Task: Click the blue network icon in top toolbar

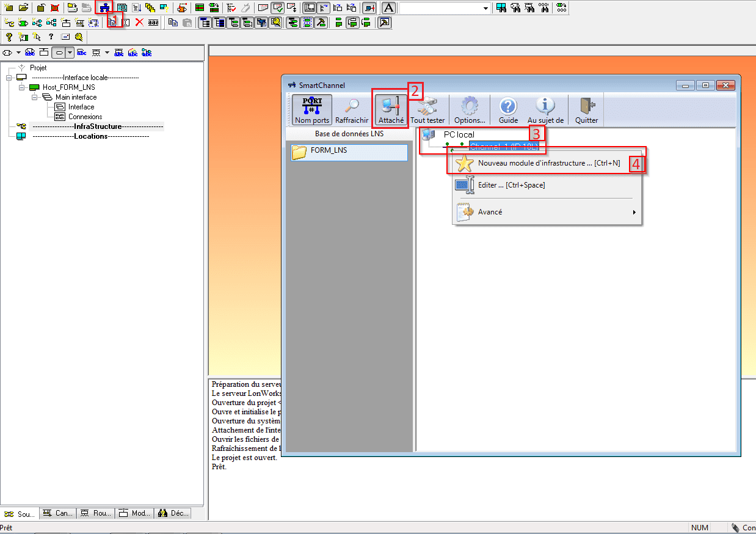Action: 104,8
